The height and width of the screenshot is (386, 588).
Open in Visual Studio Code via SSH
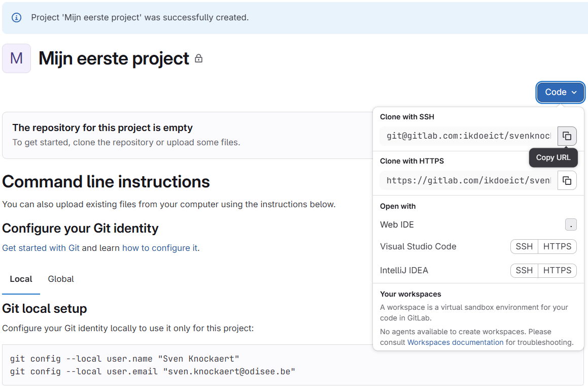pyautogui.click(x=524, y=246)
